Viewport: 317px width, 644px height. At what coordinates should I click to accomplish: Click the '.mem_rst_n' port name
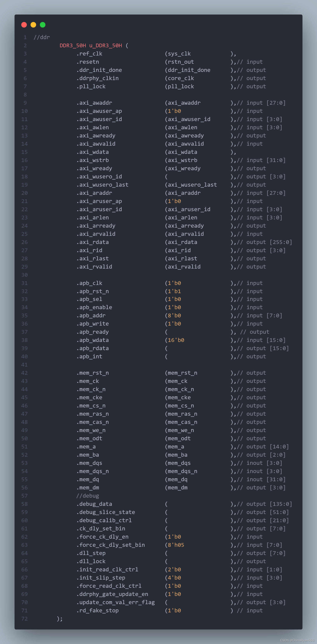click(x=93, y=373)
